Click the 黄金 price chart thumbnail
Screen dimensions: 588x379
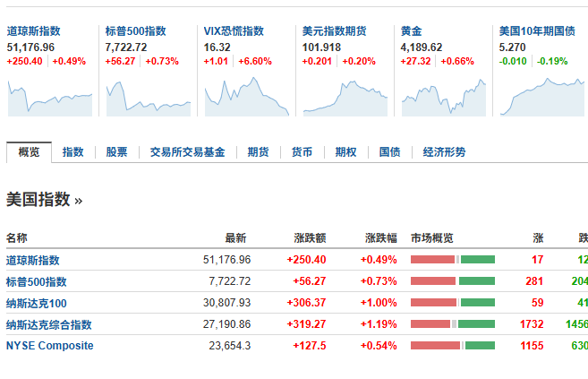point(444,97)
